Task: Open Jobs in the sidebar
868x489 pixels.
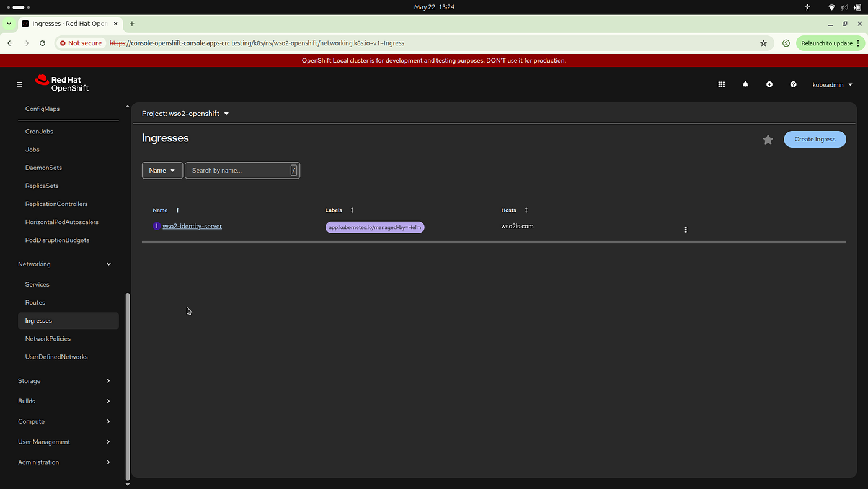Action: coord(32,150)
